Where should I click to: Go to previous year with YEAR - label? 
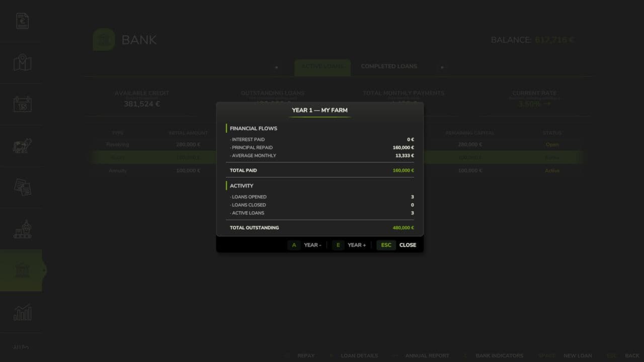312,245
